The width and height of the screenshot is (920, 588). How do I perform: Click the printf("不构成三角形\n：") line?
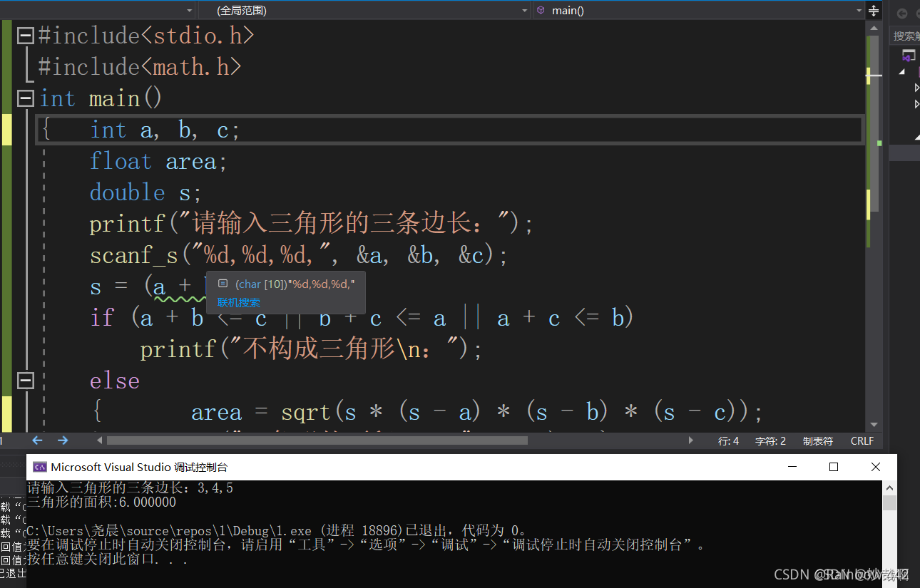pyautogui.click(x=312, y=349)
